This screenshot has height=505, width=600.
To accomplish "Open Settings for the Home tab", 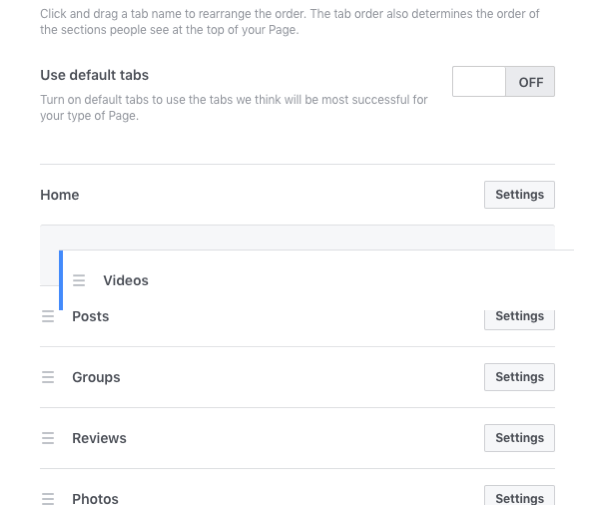I will [519, 195].
